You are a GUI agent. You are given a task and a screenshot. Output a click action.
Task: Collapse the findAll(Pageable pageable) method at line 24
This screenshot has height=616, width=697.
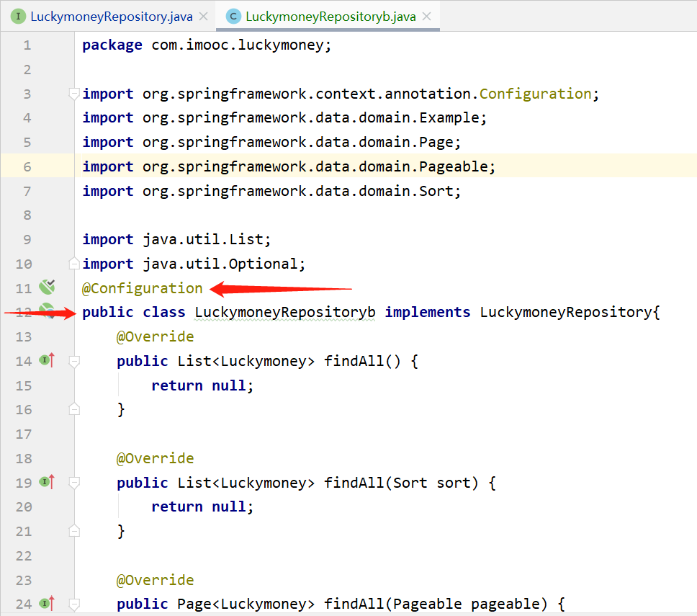pyautogui.click(x=74, y=604)
